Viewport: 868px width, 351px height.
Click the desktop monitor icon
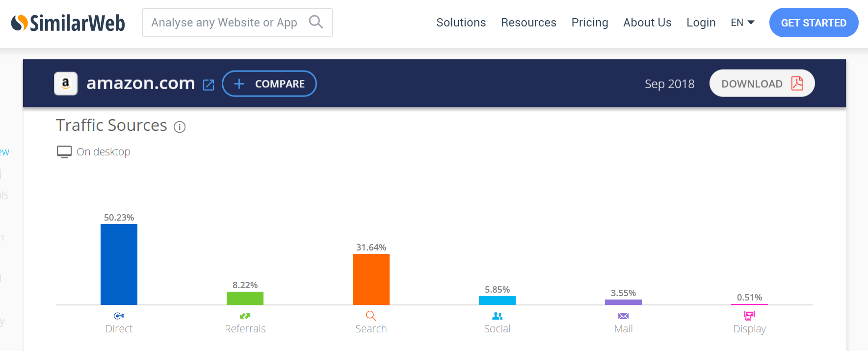(64, 152)
